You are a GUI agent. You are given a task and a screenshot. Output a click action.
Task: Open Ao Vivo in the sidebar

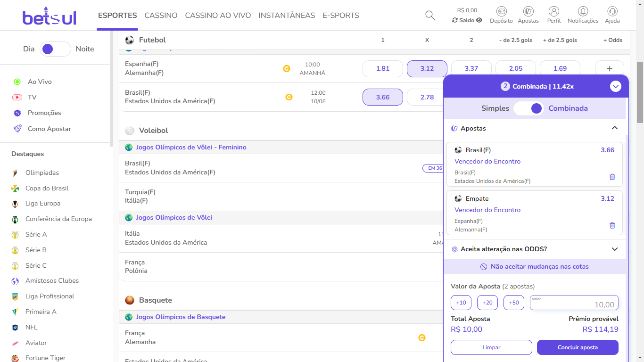(40, 82)
